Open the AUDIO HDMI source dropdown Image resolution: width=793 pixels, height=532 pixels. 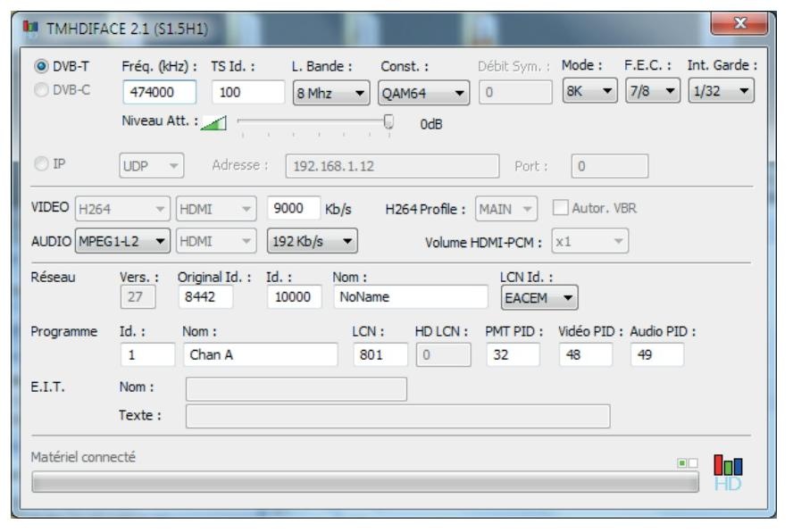216,241
